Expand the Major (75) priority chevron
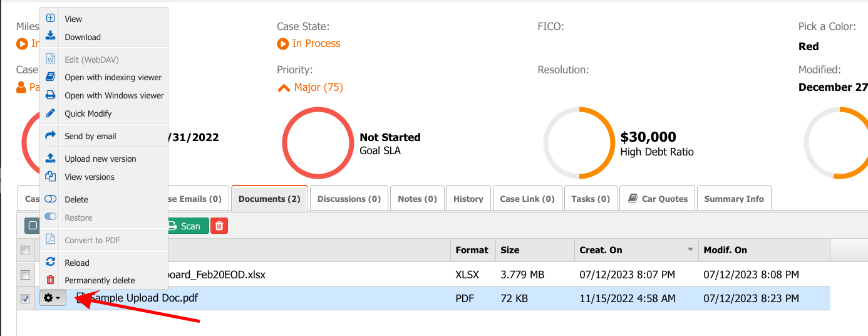868x336 pixels. point(284,88)
